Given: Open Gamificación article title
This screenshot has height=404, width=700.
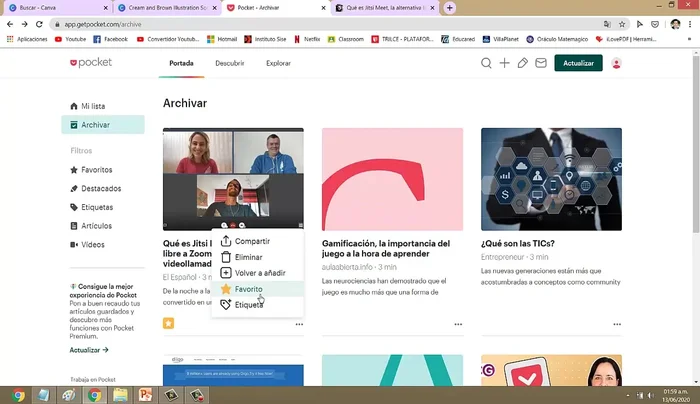Looking at the screenshot, I should point(386,249).
